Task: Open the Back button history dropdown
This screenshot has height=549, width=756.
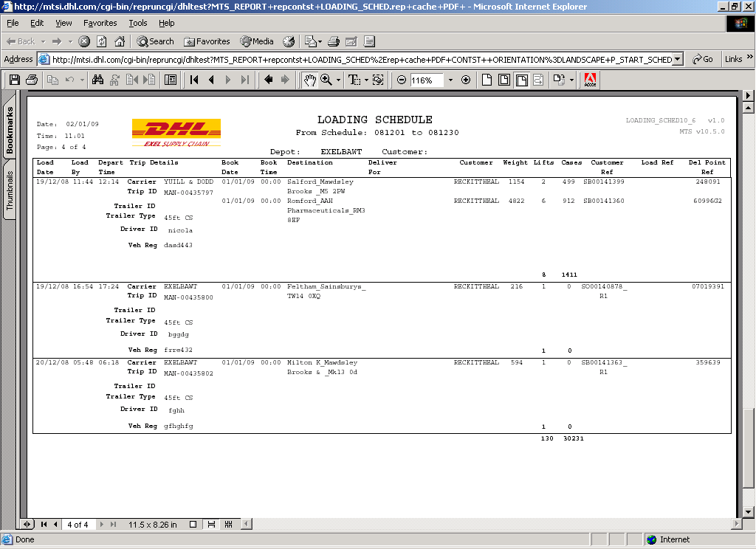Action: point(43,41)
